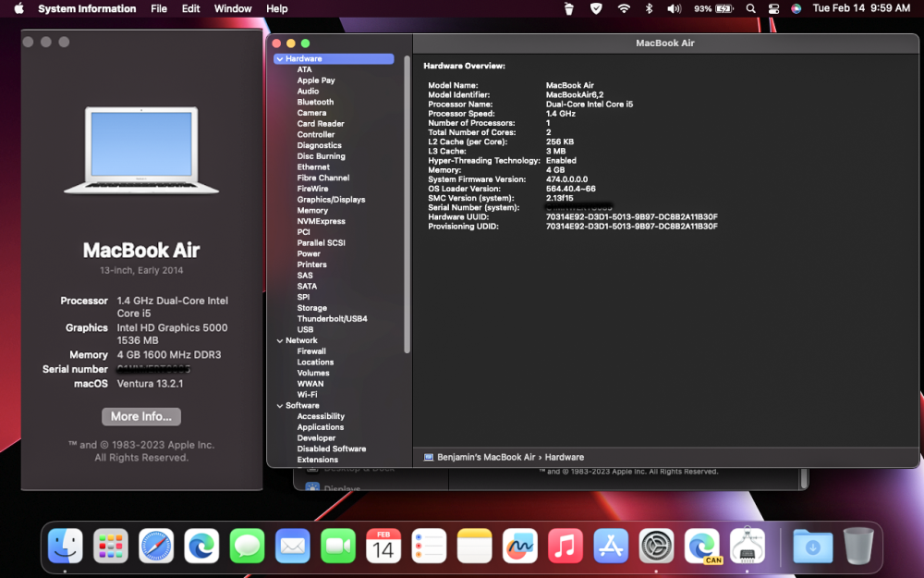Select Firewall under Network
Image resolution: width=924 pixels, height=578 pixels.
(x=311, y=351)
